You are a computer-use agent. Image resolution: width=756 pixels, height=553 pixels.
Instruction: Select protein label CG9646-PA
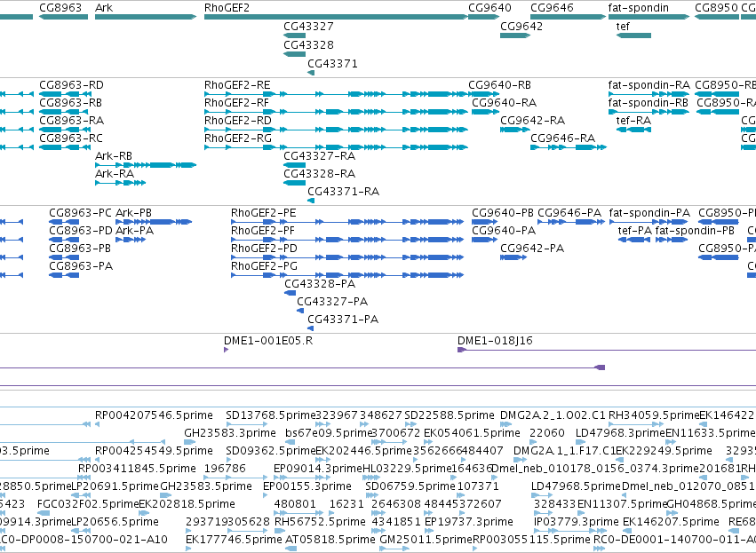[569, 213]
